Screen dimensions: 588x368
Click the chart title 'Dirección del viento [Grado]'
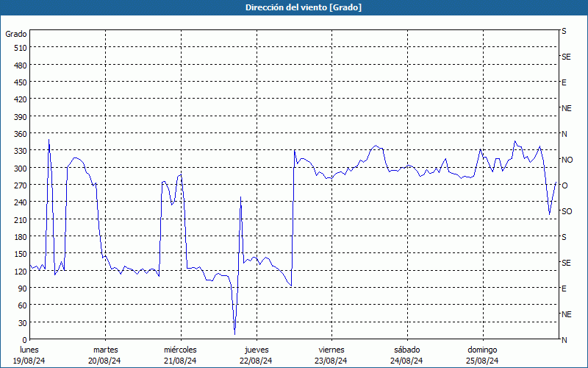click(304, 7)
